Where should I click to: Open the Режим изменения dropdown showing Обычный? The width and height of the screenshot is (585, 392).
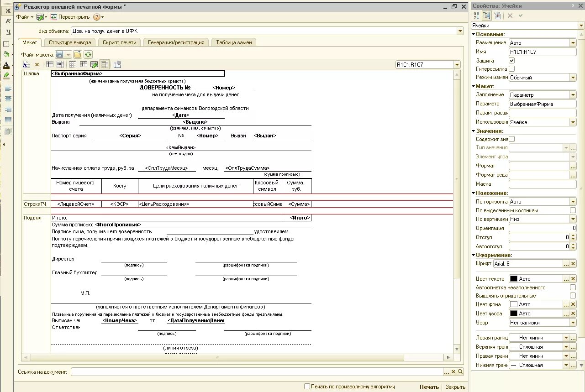tap(573, 78)
